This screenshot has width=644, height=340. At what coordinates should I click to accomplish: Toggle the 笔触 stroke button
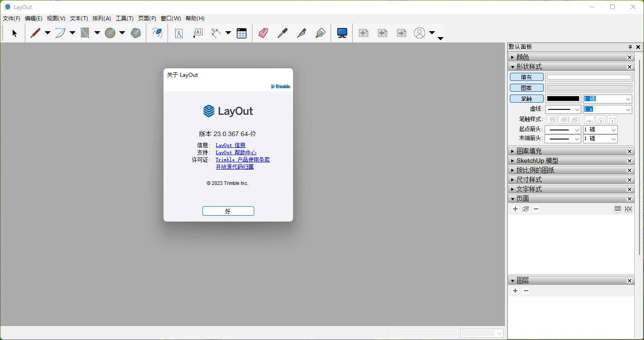(x=527, y=99)
